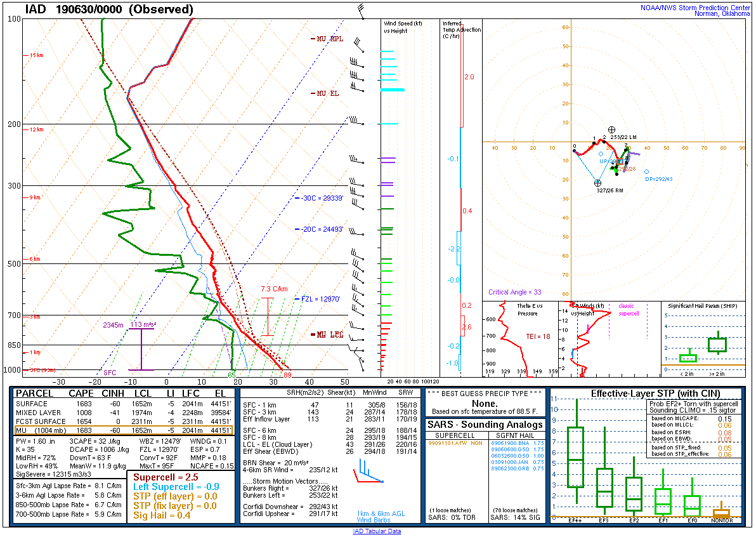Click the classic supercell label
Screen dimensions: 756x537
(629, 310)
